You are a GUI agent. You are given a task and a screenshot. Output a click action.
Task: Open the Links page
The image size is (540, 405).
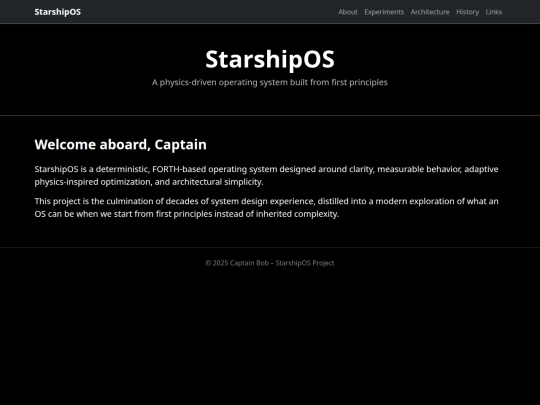(494, 12)
